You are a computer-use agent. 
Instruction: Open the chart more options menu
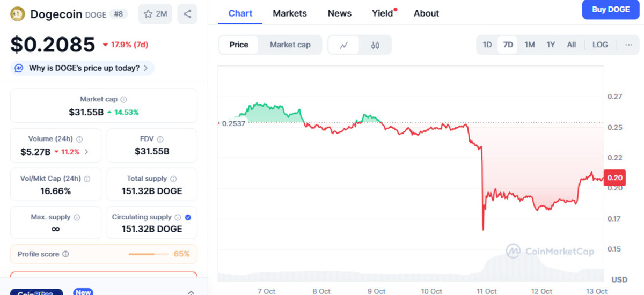point(628,45)
